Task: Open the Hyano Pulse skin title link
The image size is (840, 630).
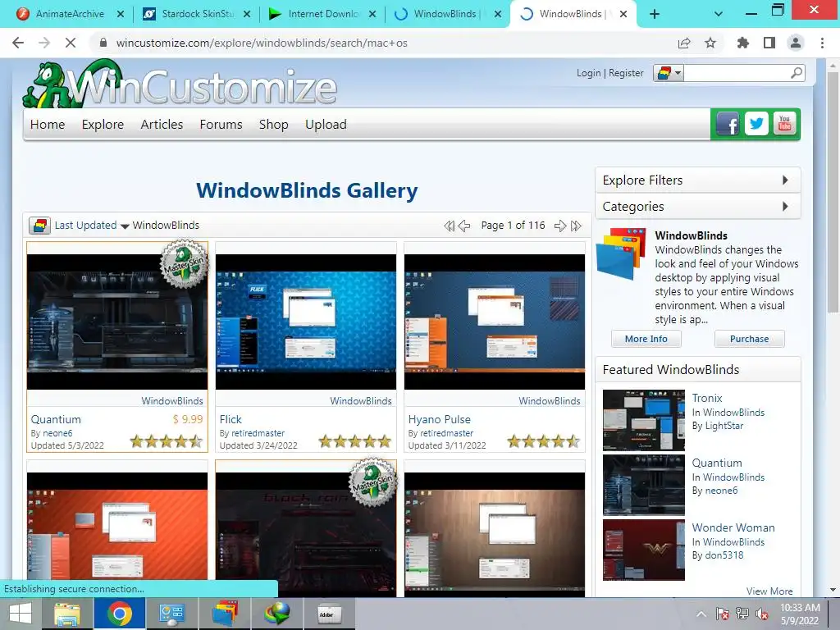Action: [440, 419]
